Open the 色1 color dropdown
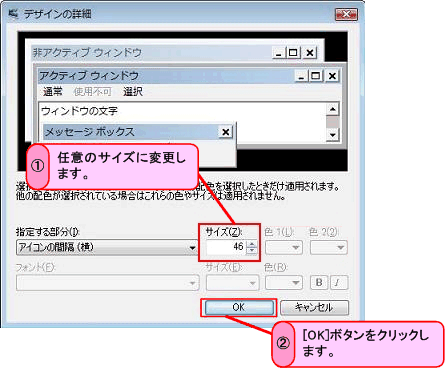 (x=284, y=247)
